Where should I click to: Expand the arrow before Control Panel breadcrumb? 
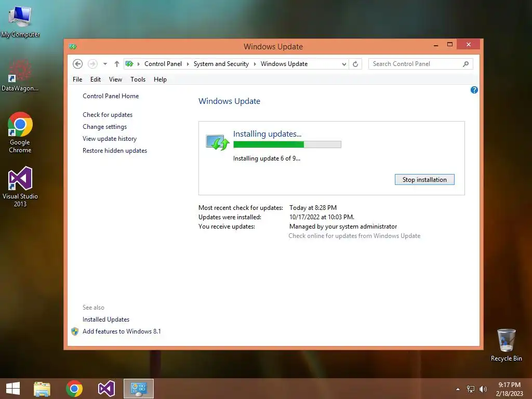tap(138, 64)
